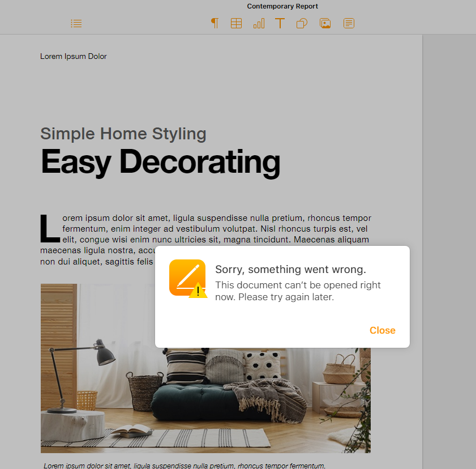Open the media insert icon

pyautogui.click(x=325, y=23)
